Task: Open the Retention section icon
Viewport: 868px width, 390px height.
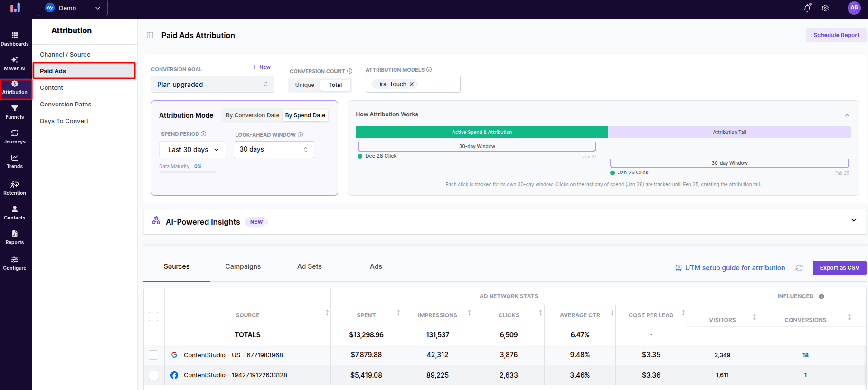Action: [x=15, y=188]
